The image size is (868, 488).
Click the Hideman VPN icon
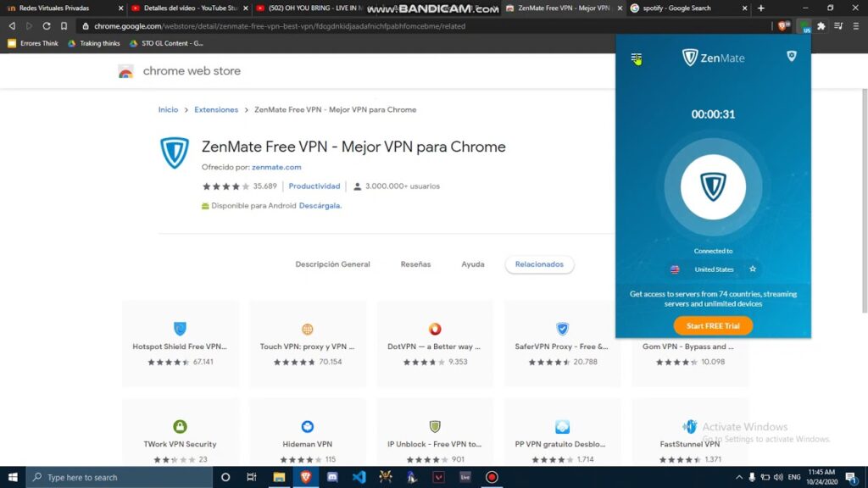click(x=307, y=427)
